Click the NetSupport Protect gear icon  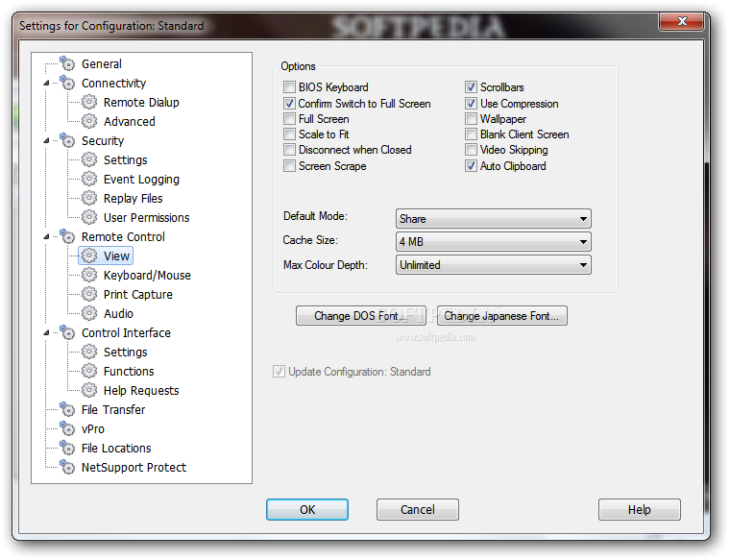(x=67, y=467)
